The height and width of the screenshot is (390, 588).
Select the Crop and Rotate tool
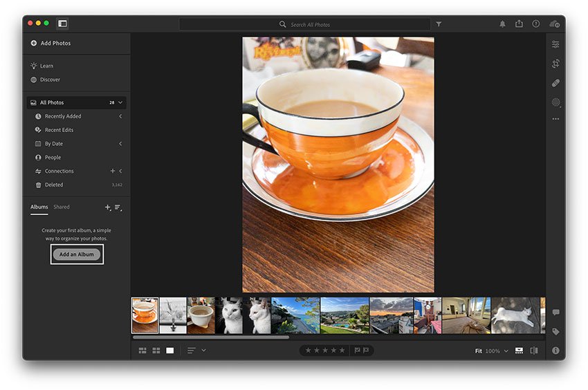tap(555, 64)
